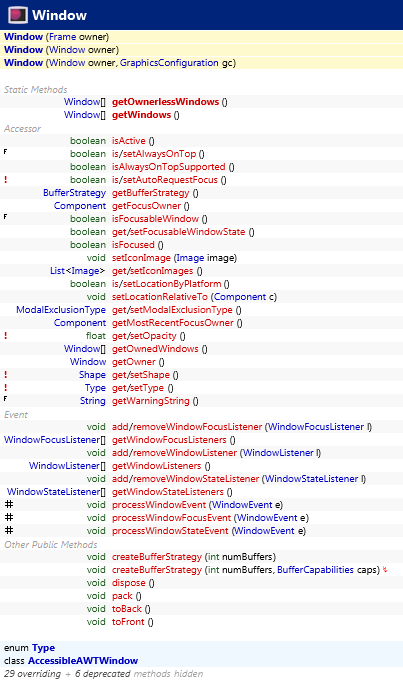
Task: Open getWarningString method
Action: (x=151, y=401)
